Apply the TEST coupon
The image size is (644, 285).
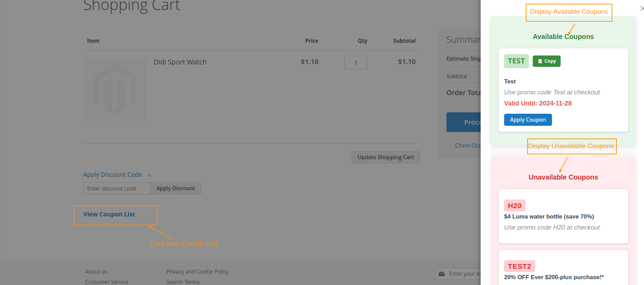[528, 120]
